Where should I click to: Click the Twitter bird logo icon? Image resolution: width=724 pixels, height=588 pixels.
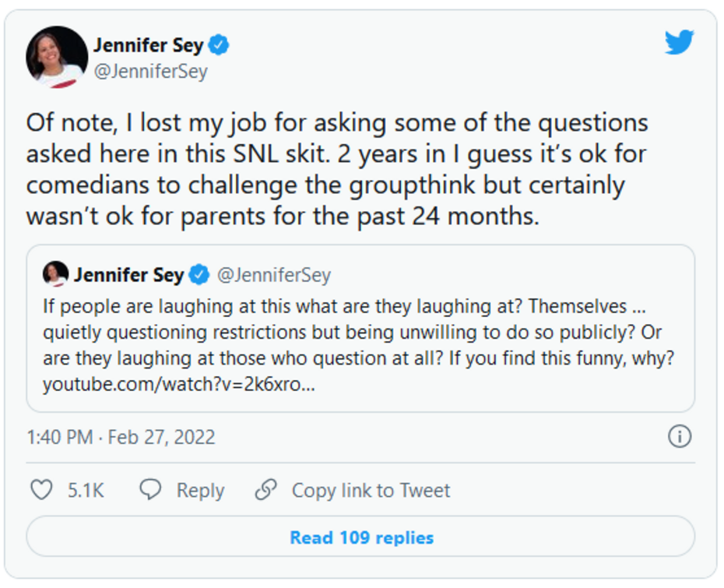[x=679, y=43]
